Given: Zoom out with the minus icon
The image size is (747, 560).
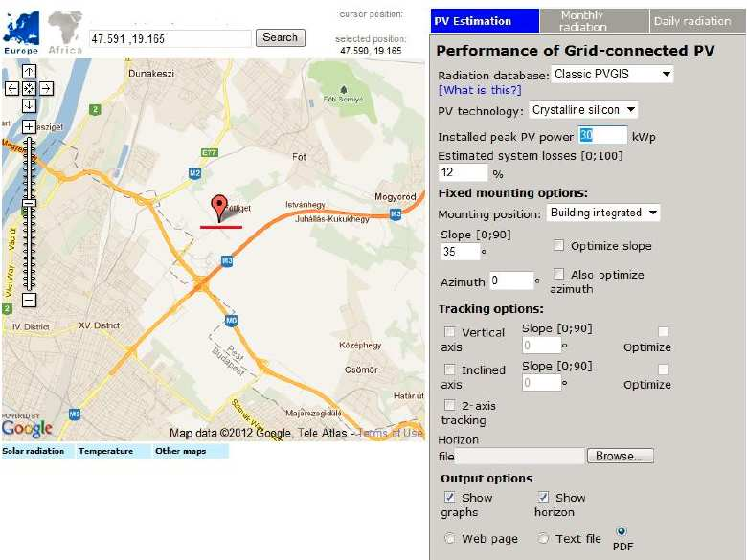Looking at the screenshot, I should point(29,300).
